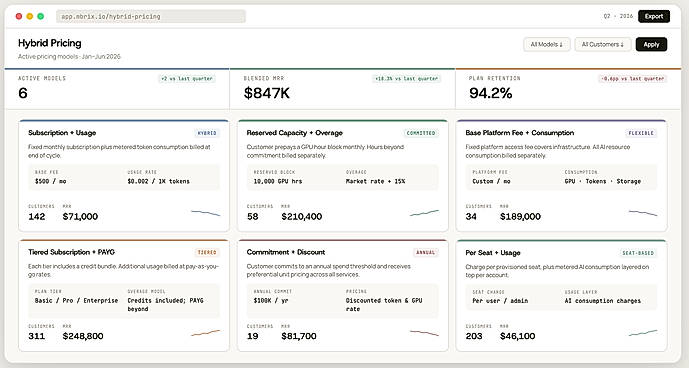This screenshot has height=368, width=689.
Task: Open the All Models dropdown
Action: [547, 44]
